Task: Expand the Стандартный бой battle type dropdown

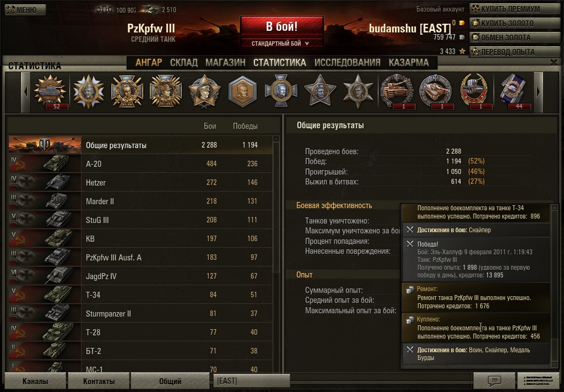Action: (x=281, y=43)
